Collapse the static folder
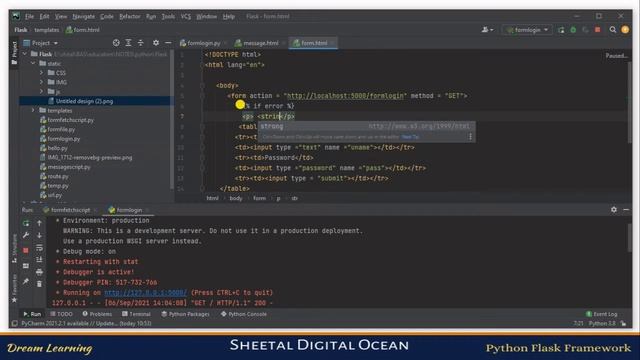This screenshot has height=360, width=640. click(33, 63)
